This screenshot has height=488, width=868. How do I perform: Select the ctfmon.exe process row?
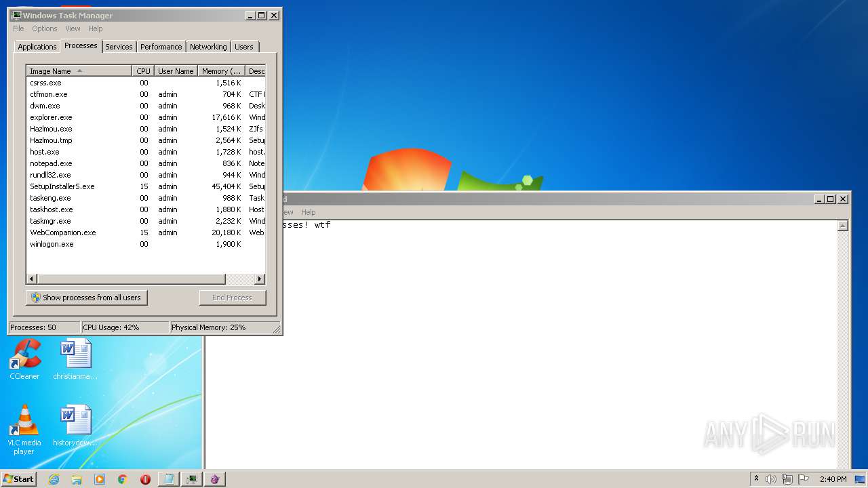click(146, 94)
